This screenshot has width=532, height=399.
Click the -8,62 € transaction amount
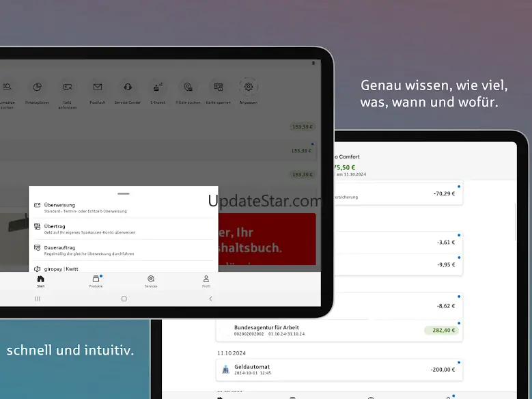pos(446,306)
